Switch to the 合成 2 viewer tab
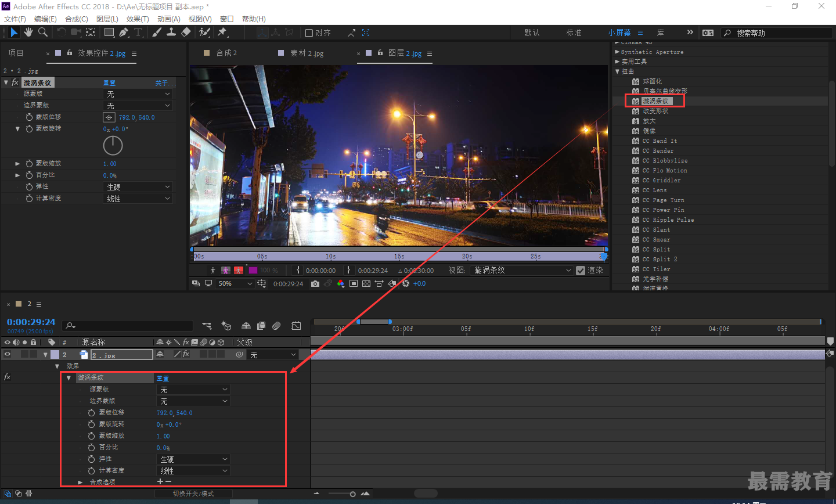Image resolution: width=836 pixels, height=504 pixels. pos(226,53)
